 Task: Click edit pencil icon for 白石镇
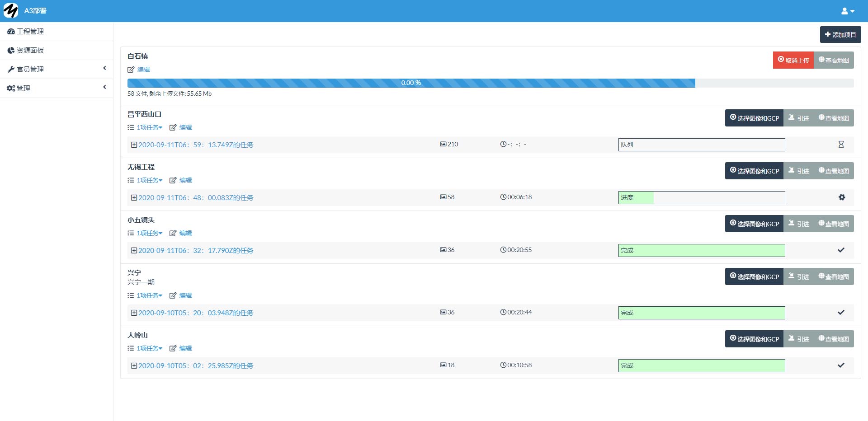coord(131,70)
